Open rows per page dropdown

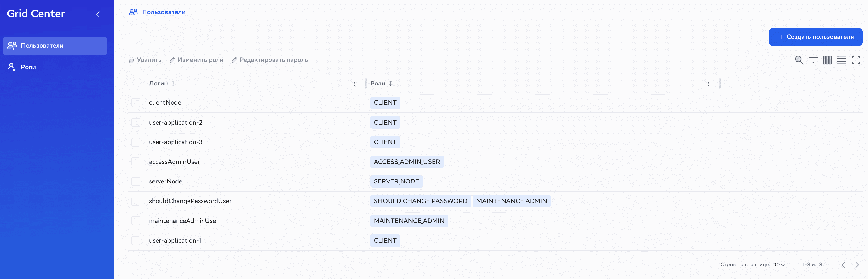coord(779,265)
